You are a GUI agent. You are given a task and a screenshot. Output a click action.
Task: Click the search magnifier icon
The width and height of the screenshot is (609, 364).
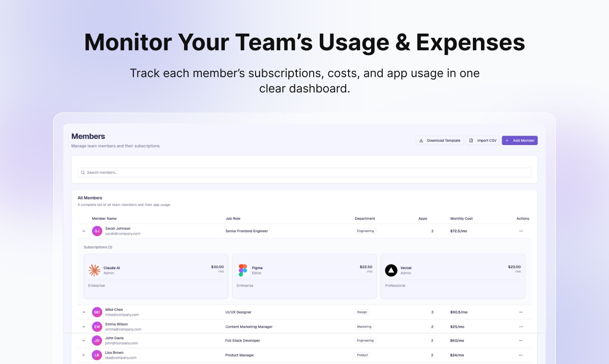click(x=82, y=172)
